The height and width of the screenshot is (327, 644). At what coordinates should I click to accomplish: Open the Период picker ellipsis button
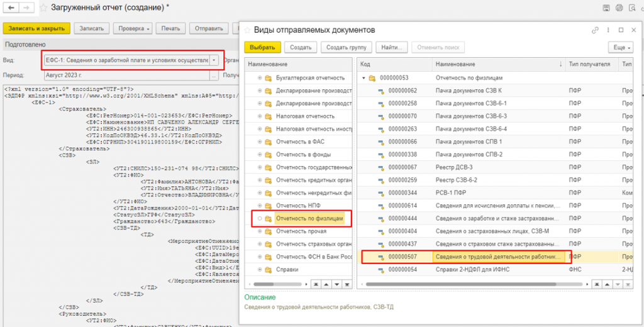[x=214, y=75]
